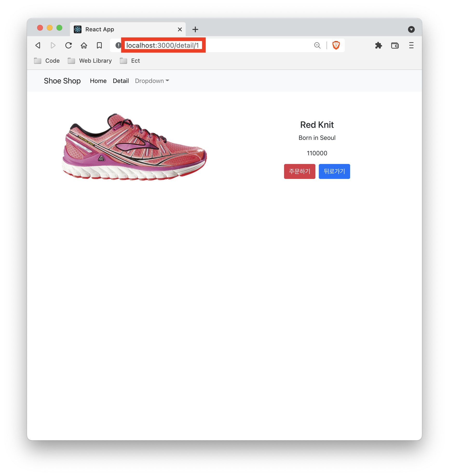Click the zoom magnifier icon in the address bar
This screenshot has width=449, height=476.
pyautogui.click(x=317, y=45)
